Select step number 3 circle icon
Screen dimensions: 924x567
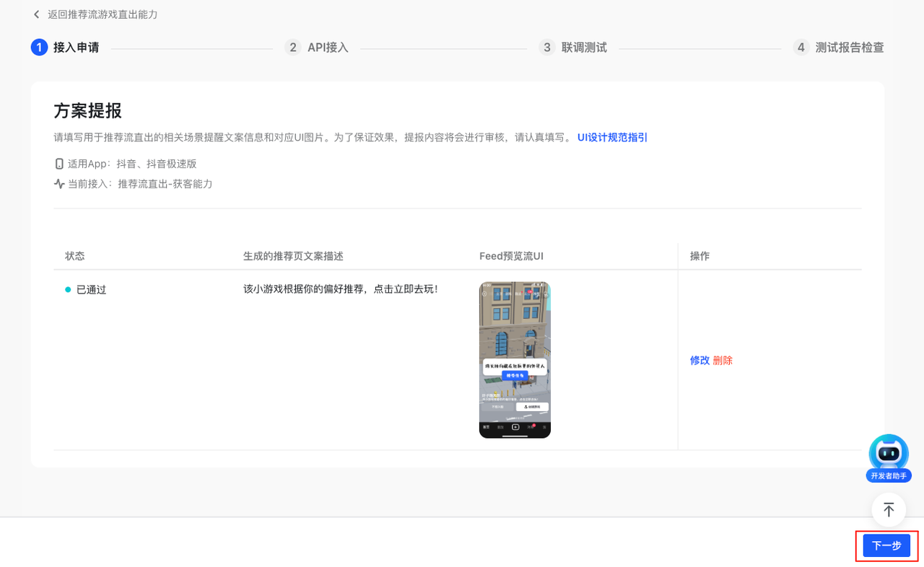(x=546, y=48)
